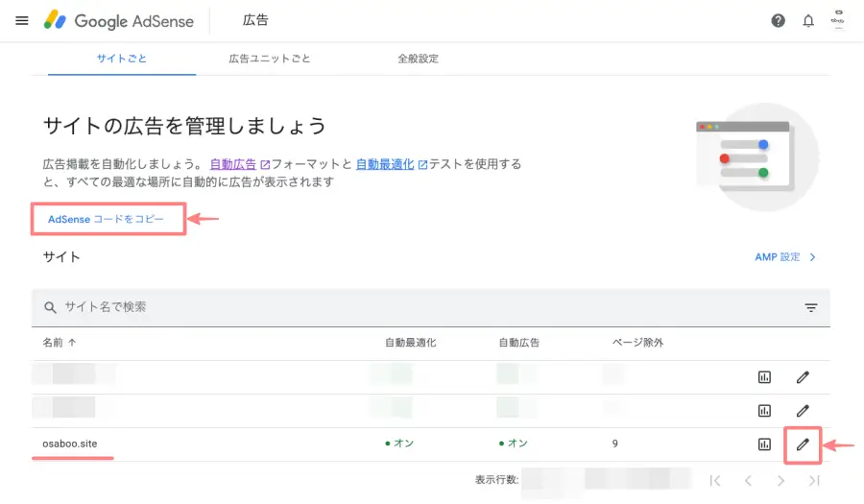
Task: Click the 自動最適化 column header
Action: [411, 343]
